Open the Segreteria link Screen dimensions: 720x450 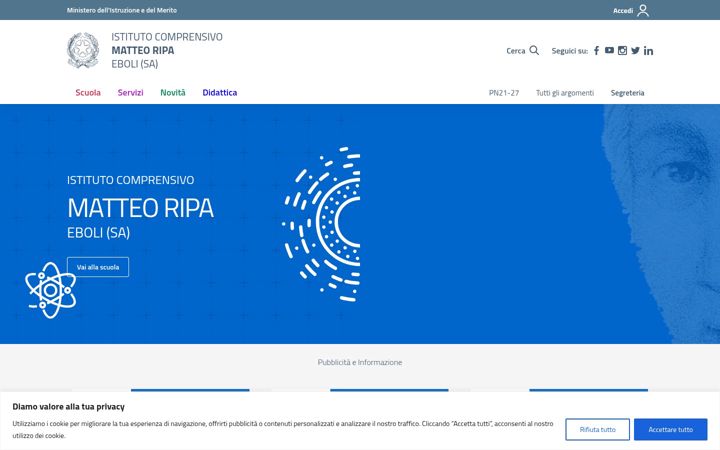click(627, 93)
